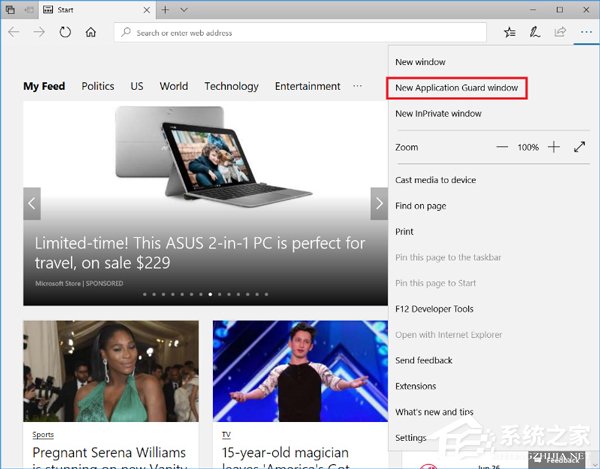Select New Application Guard window
Screen dimensions: 600x469
457,88
